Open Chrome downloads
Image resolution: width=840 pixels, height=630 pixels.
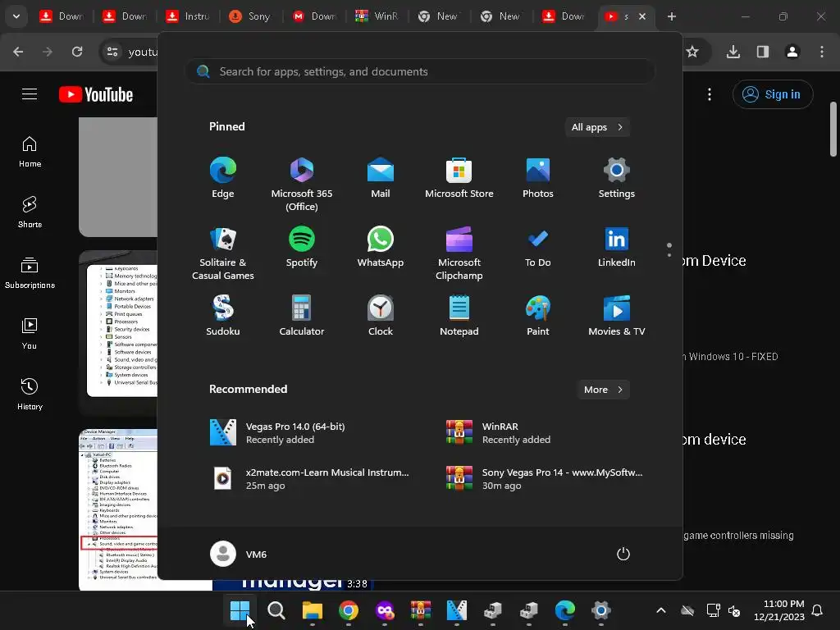click(733, 52)
